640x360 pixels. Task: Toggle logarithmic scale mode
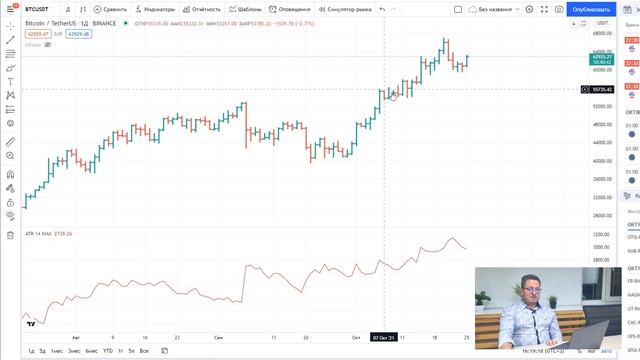tap(591, 351)
